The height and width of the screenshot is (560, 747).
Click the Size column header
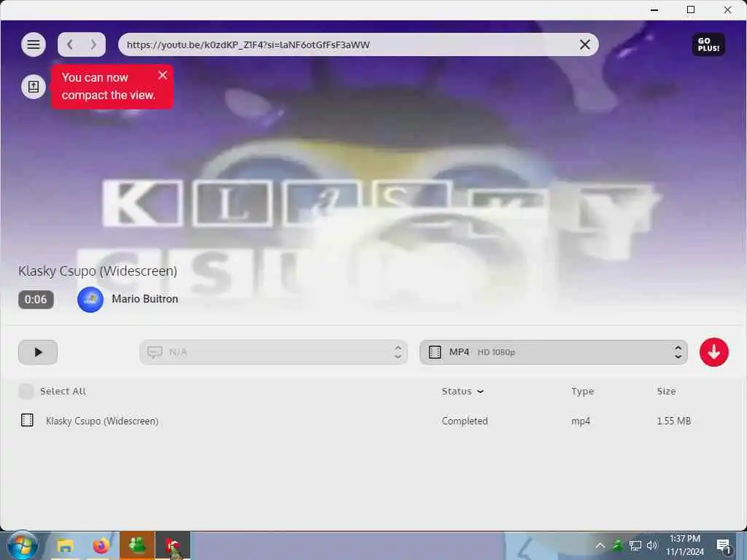(666, 392)
